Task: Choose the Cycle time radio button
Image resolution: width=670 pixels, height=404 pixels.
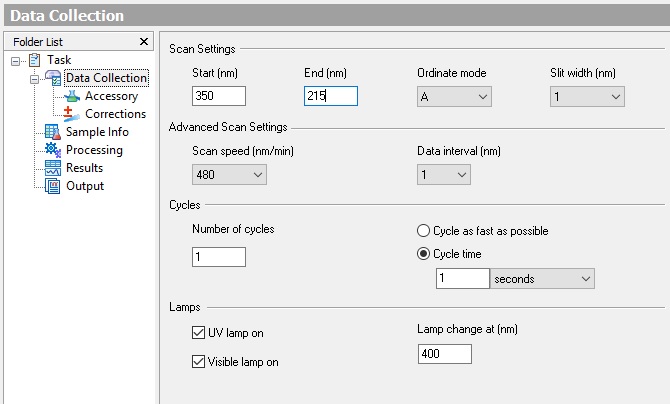Action: pos(424,254)
